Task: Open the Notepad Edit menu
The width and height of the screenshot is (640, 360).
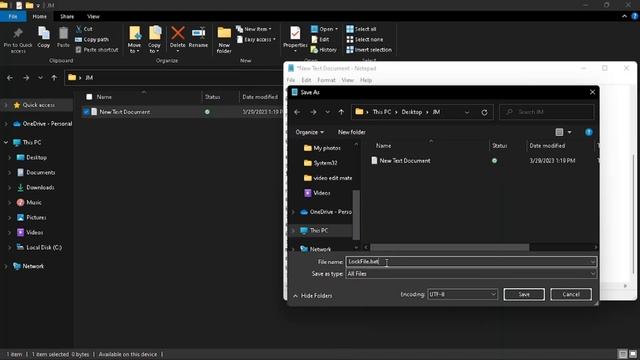Action: (306, 80)
